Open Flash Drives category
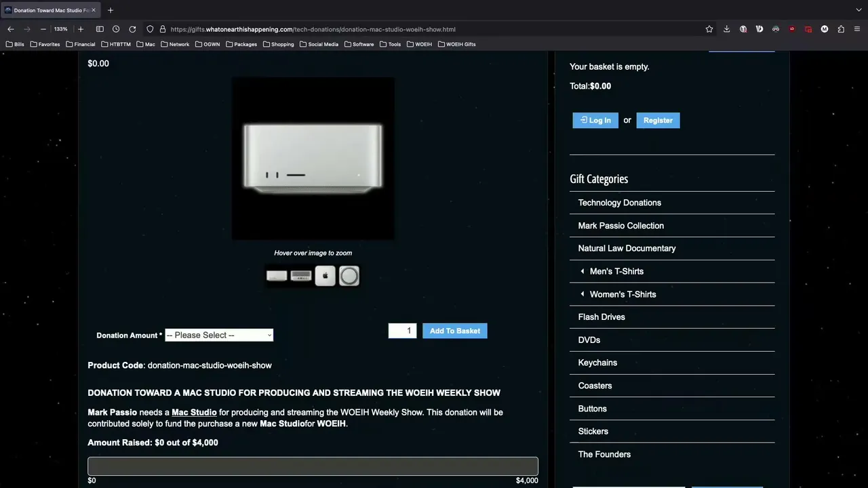 tap(601, 317)
